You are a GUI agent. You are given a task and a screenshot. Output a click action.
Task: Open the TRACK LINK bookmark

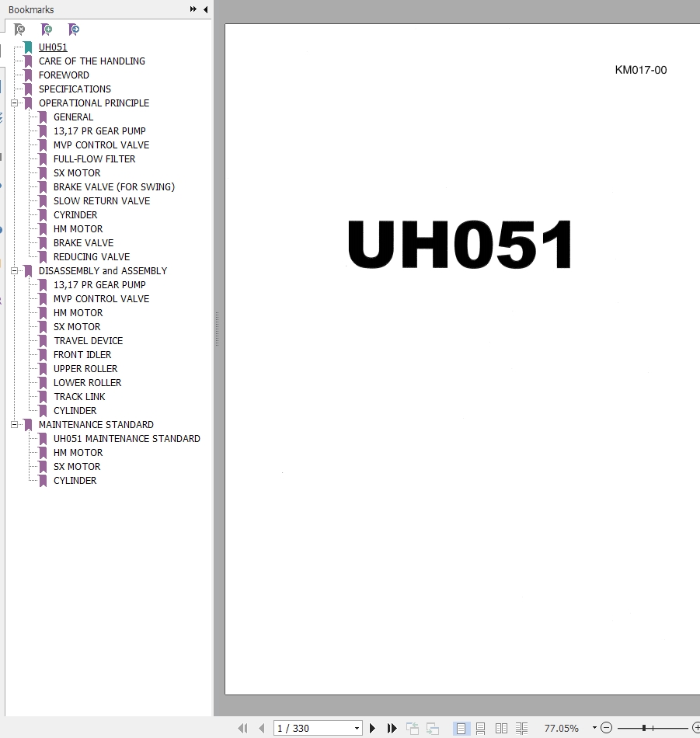pyautogui.click(x=79, y=397)
